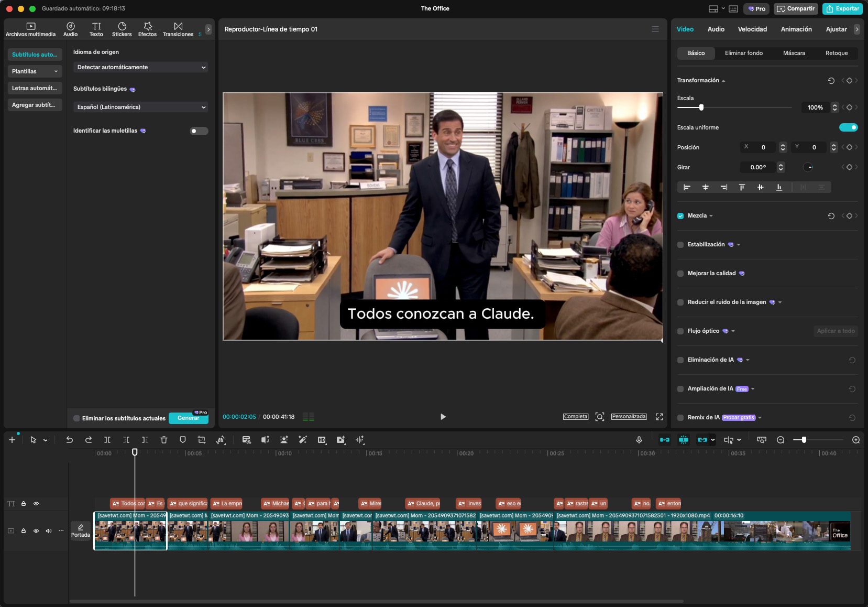Viewport: 868px width, 607px height.
Task: Open the Español (Latinoamérica) language dropdown
Action: click(140, 107)
